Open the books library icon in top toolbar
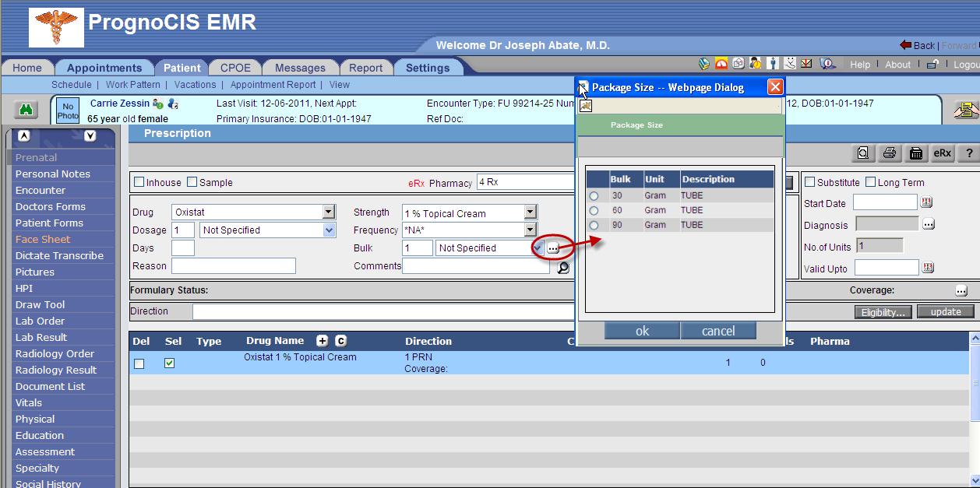Viewport: 980px width, 488px height. tap(704, 64)
